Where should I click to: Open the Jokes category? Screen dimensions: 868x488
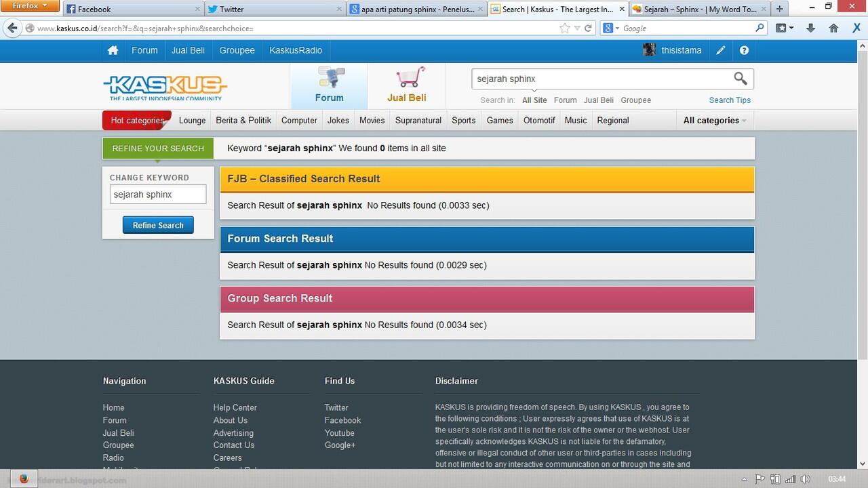click(338, 121)
